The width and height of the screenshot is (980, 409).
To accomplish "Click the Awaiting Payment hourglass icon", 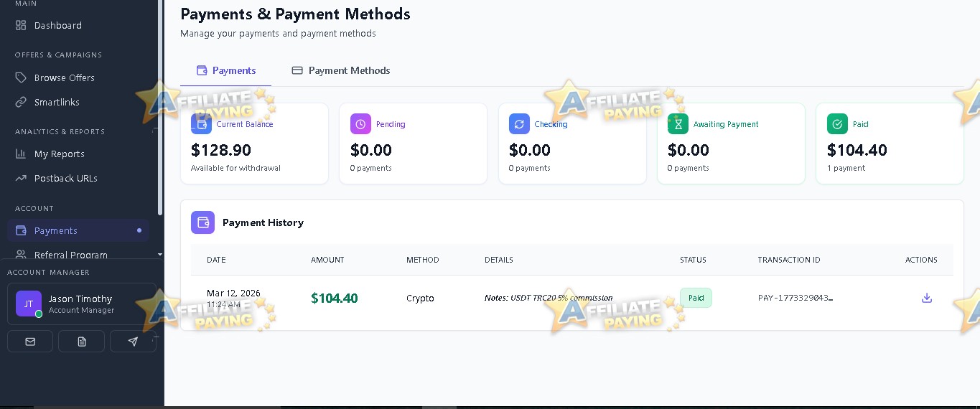I will point(678,124).
